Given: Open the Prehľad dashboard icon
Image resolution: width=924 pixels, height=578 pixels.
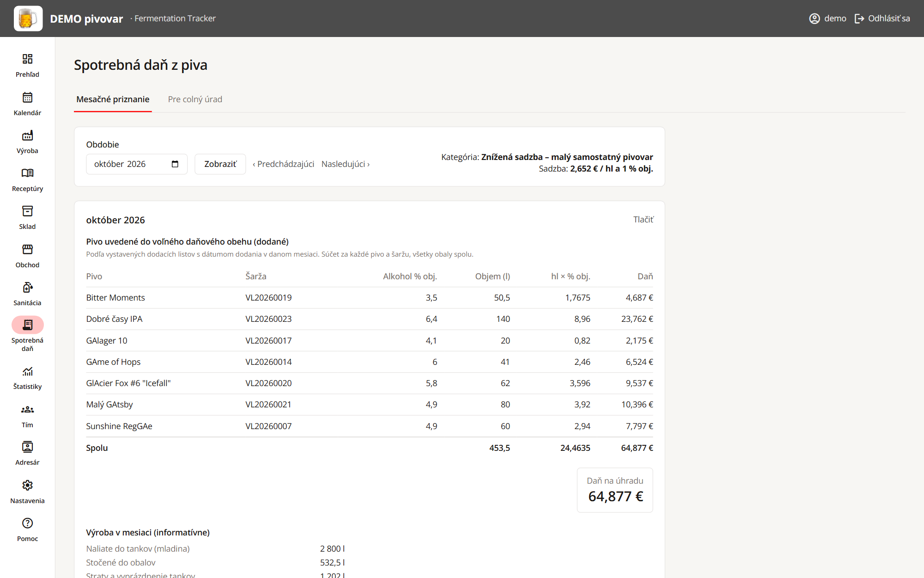Looking at the screenshot, I should coord(27,59).
